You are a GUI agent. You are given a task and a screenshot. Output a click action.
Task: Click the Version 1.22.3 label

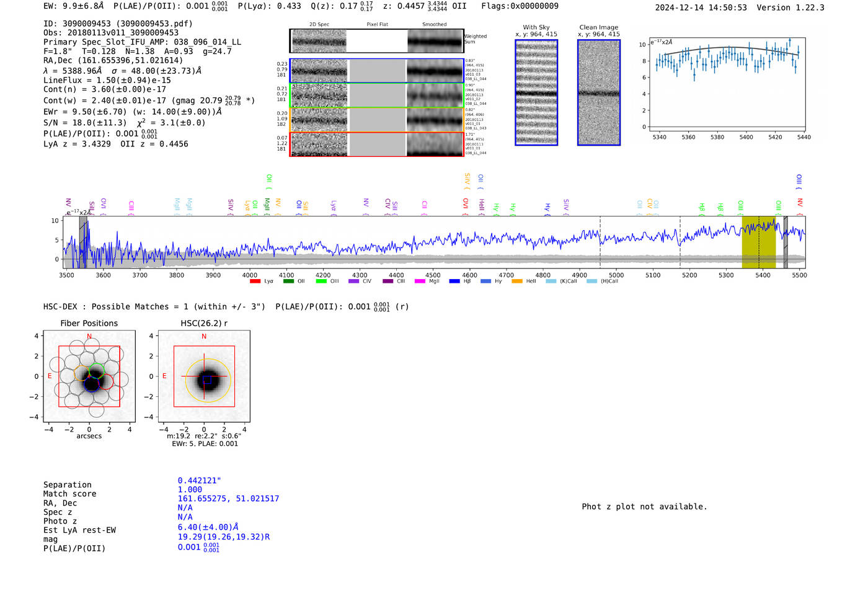pos(790,7)
